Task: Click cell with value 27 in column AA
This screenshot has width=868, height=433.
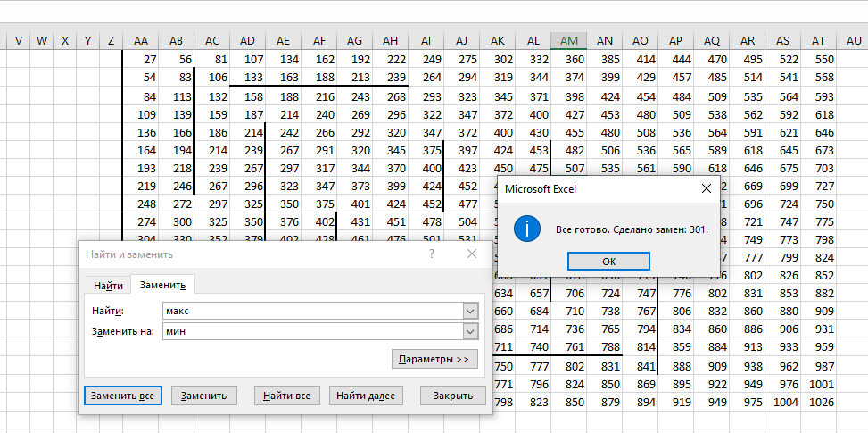Action: (141, 60)
